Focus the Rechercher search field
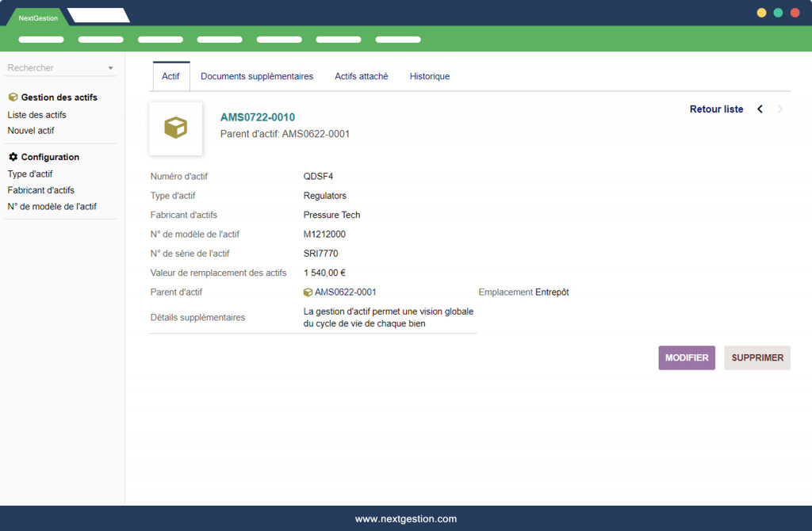This screenshot has height=531, width=812. [x=60, y=68]
